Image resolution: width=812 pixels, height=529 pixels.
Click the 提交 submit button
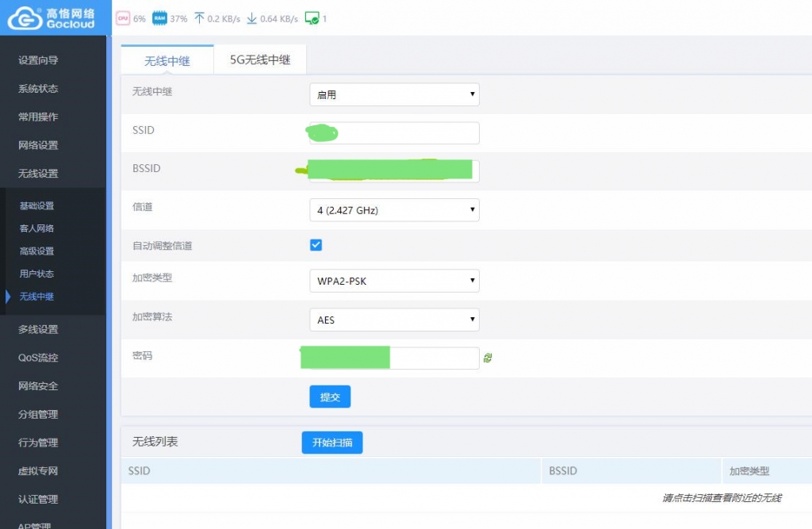click(330, 397)
